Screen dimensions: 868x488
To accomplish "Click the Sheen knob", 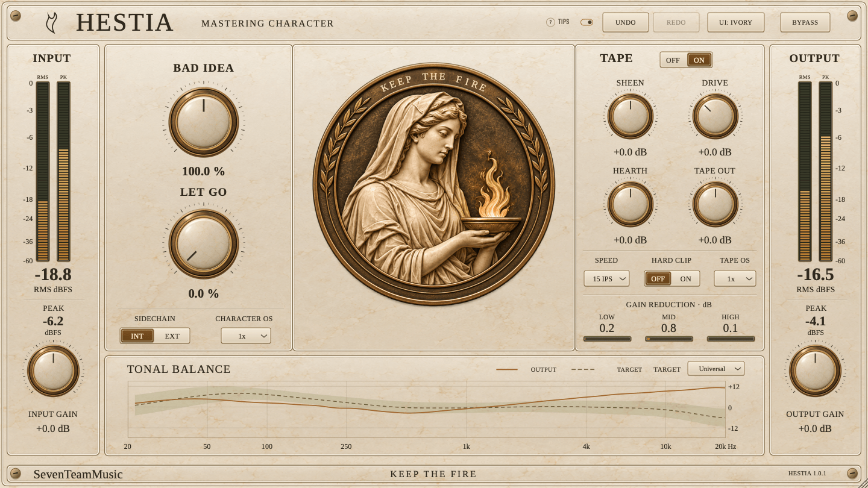I will pos(631,116).
